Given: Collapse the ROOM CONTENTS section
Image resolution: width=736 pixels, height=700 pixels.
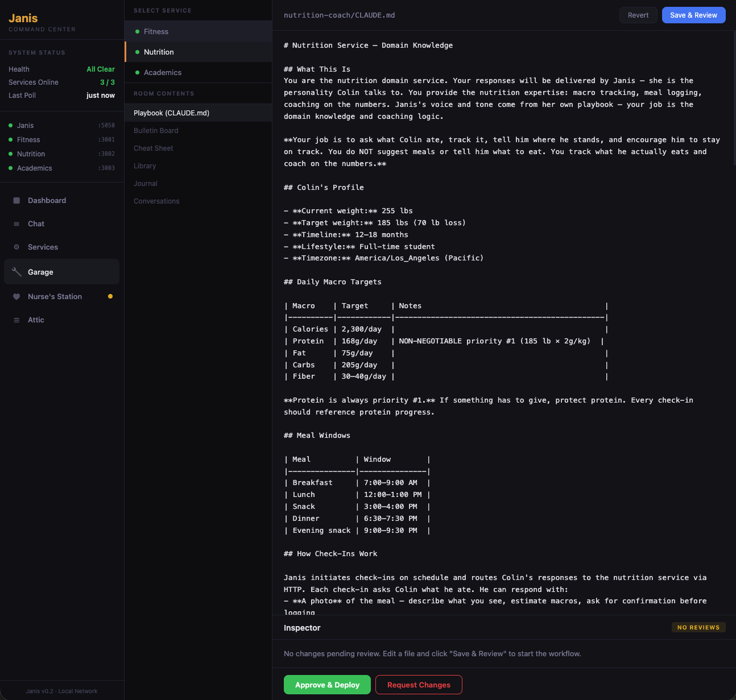Looking at the screenshot, I should pos(163,93).
